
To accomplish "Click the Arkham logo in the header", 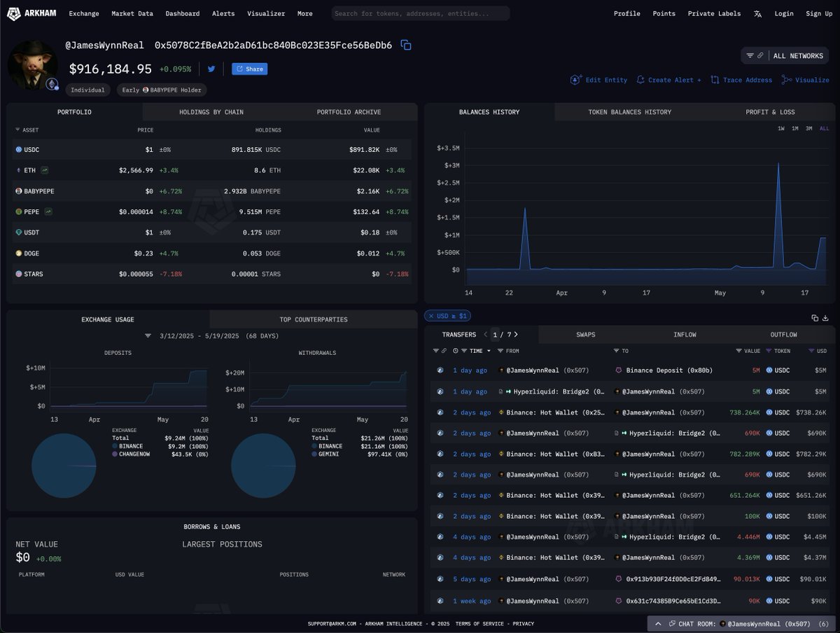I will point(31,13).
